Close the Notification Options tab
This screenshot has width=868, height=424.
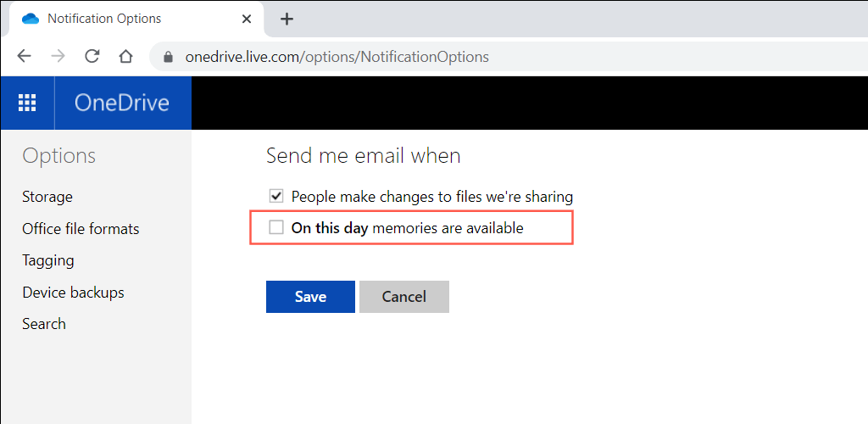point(247,19)
